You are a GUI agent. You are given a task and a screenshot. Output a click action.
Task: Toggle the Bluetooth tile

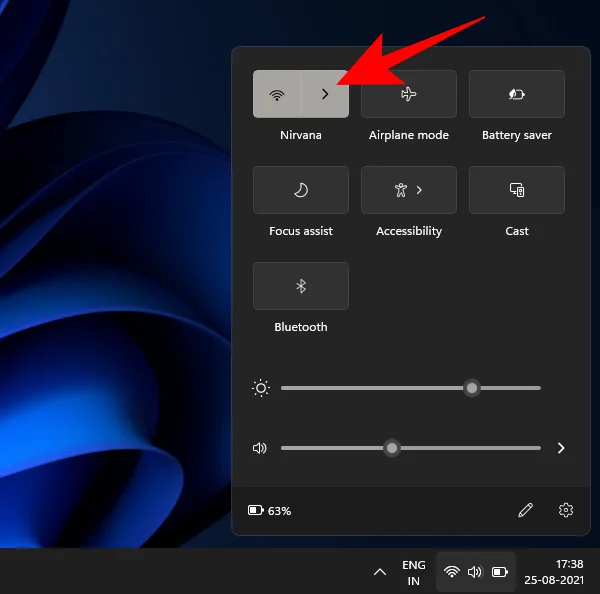tap(301, 286)
